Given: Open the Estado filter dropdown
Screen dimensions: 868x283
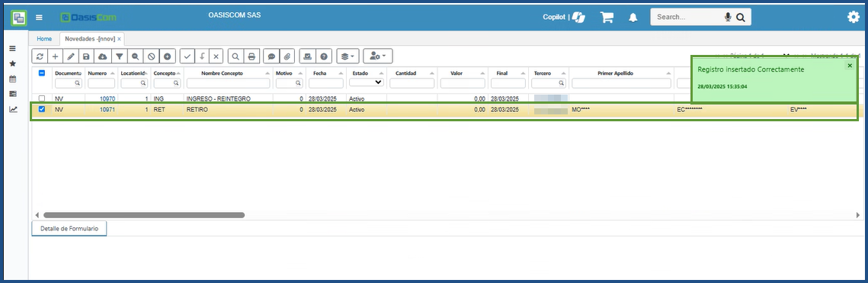Looking at the screenshot, I should (366, 82).
